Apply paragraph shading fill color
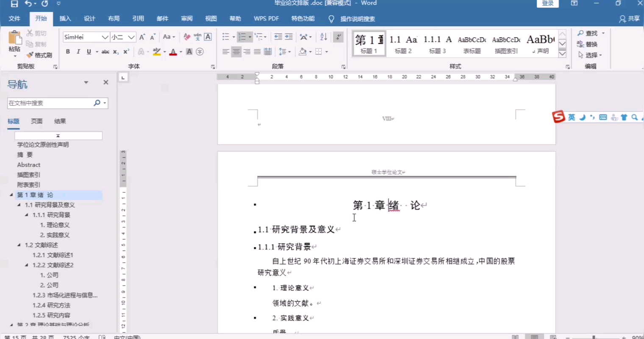 pos(303,52)
